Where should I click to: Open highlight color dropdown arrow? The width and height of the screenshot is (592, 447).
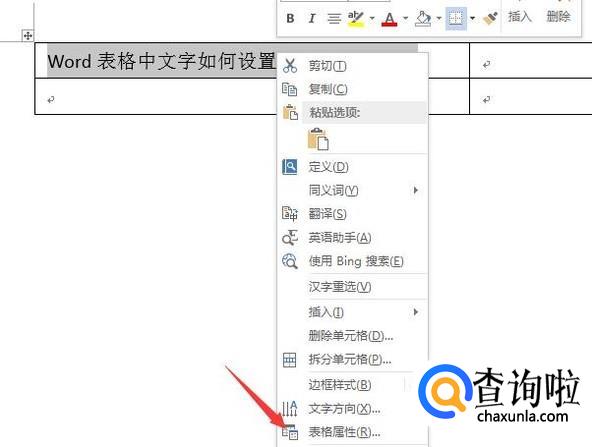click(x=372, y=18)
